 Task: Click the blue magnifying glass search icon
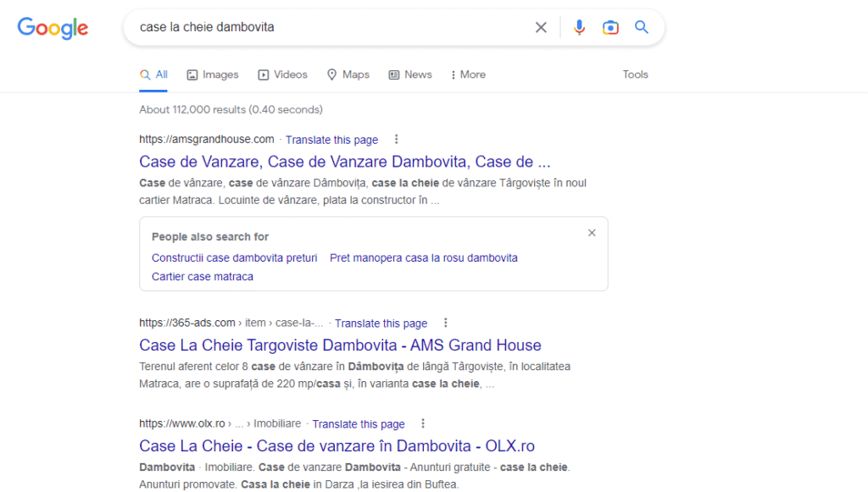641,27
